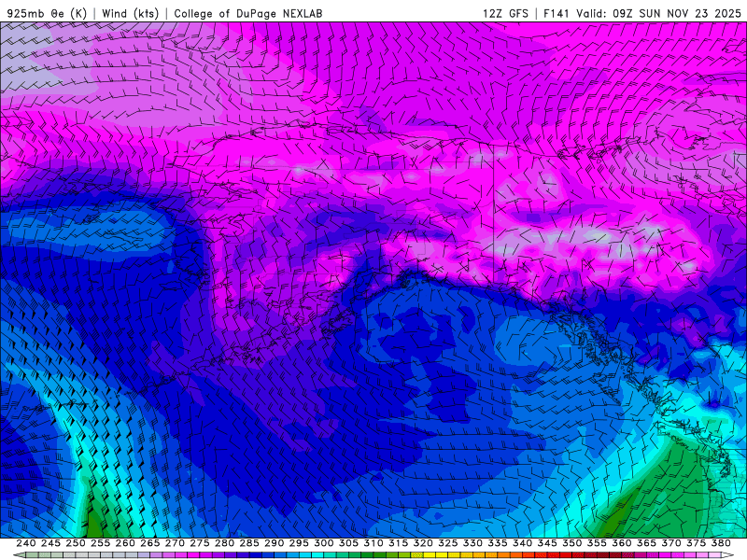Click the 250 value on the color legend

point(76,543)
